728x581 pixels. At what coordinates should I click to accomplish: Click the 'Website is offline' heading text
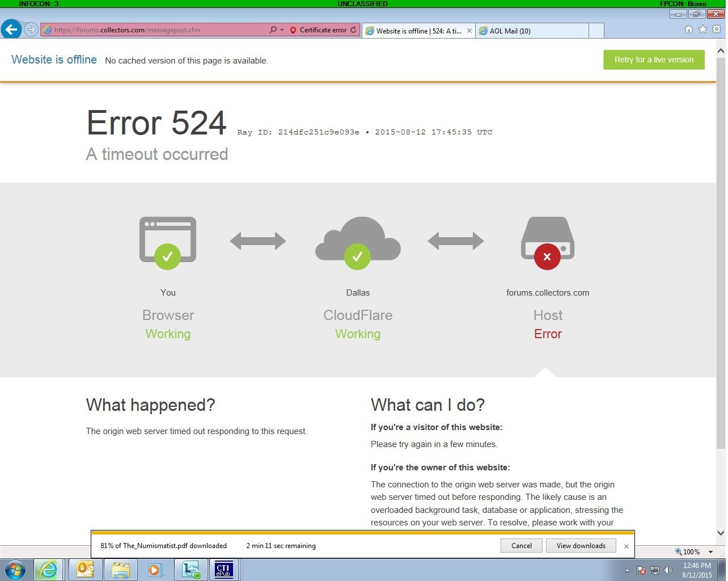click(x=54, y=60)
